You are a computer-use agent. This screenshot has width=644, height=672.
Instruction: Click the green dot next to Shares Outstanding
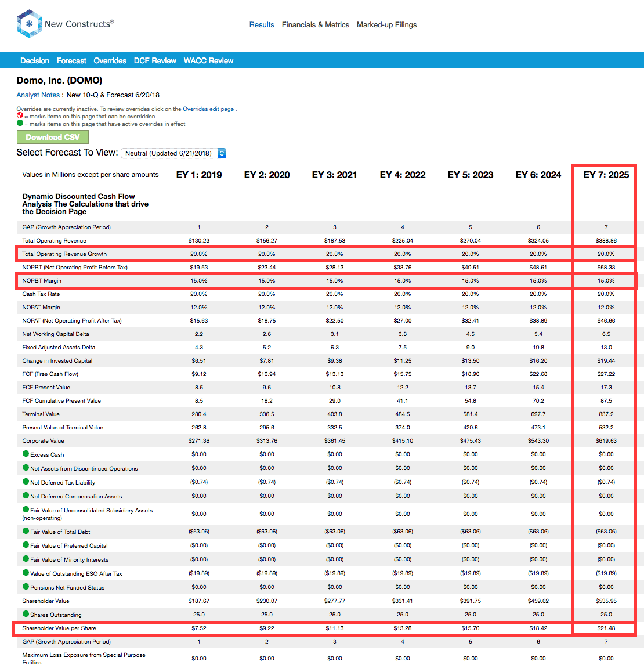point(26,614)
